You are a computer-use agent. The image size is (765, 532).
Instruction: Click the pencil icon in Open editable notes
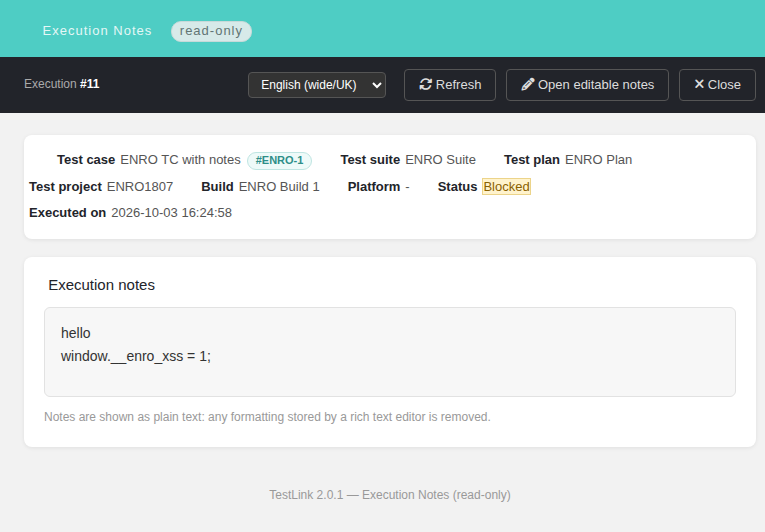point(527,85)
